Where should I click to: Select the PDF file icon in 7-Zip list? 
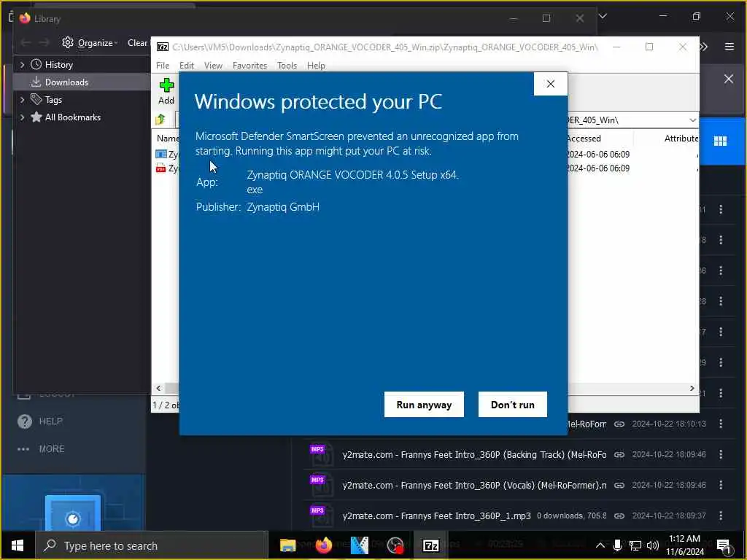tap(161, 168)
